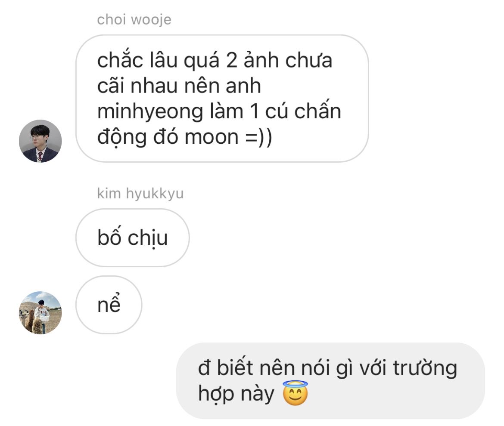Viewport: 504px width, 426px height.
Task: Select the gray outgoing message bubble
Action: tap(330, 381)
